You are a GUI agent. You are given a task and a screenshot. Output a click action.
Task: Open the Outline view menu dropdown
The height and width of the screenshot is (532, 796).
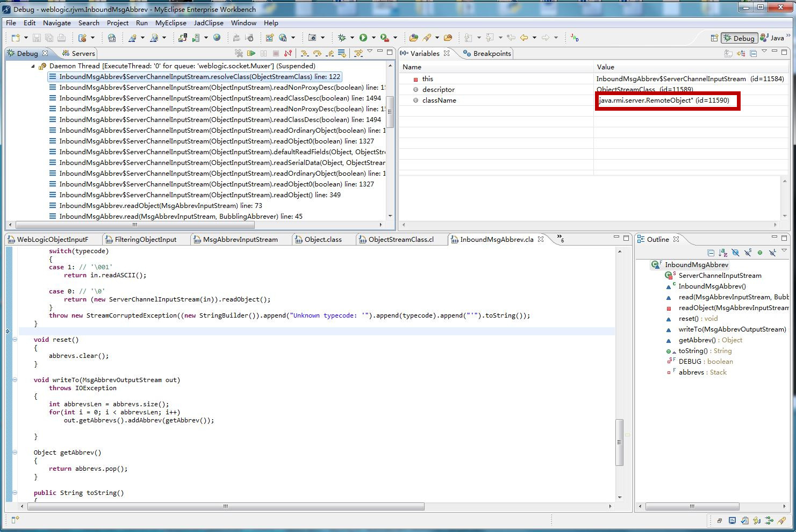784,251
